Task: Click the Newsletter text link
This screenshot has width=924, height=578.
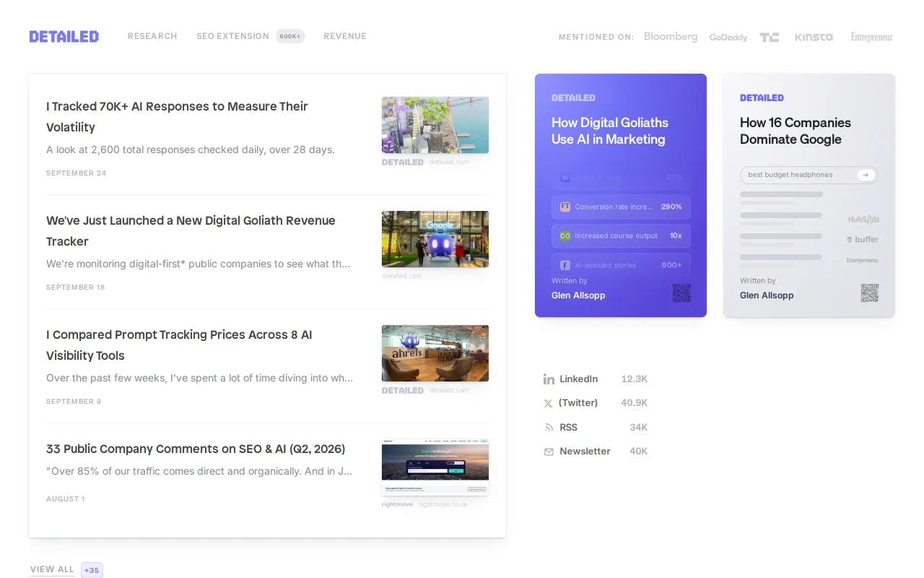Action: point(585,452)
